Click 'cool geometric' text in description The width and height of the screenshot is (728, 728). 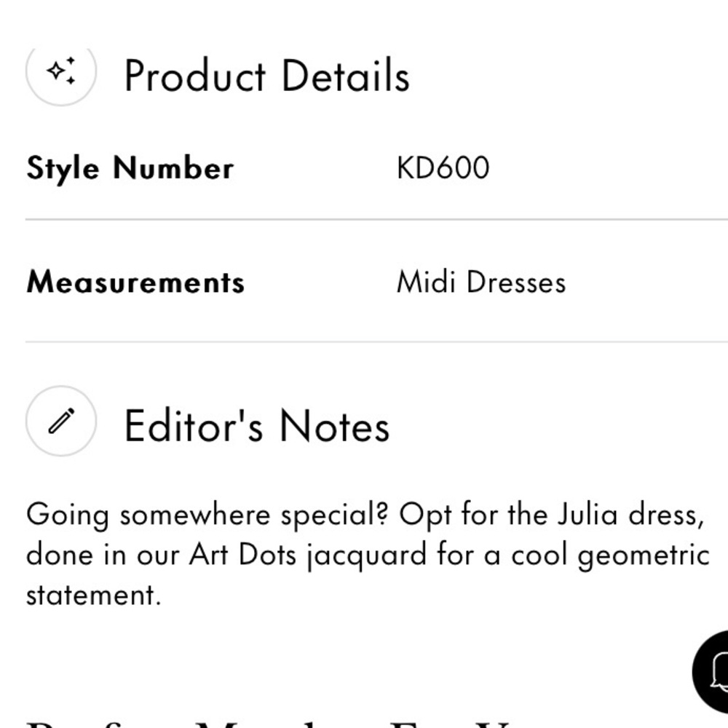tap(611, 555)
